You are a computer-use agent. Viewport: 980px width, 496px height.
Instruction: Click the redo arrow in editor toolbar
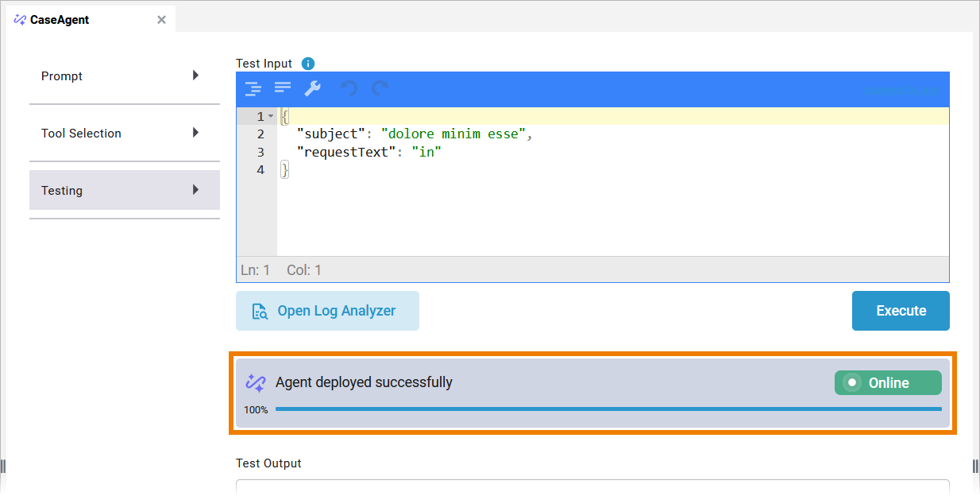pos(380,88)
